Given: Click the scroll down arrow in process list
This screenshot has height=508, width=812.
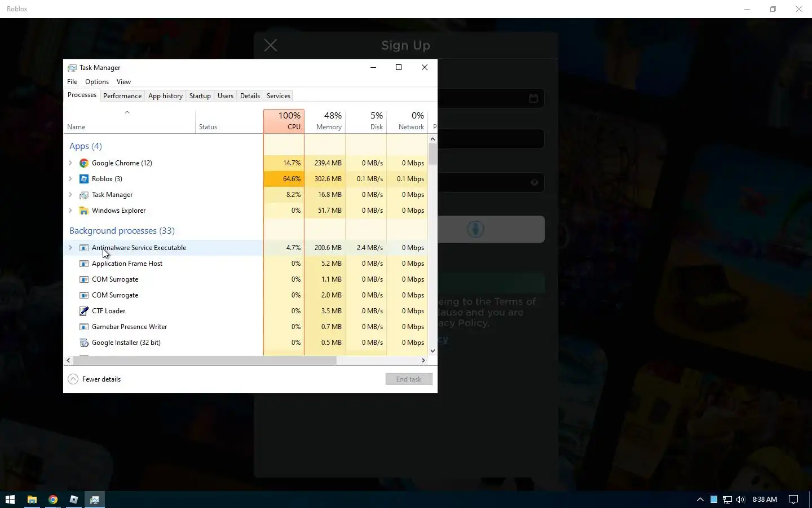Looking at the screenshot, I should click(x=433, y=351).
